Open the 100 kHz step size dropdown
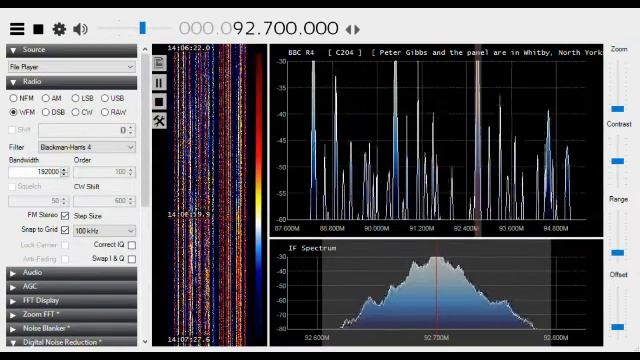The image size is (640, 360). coord(104,231)
